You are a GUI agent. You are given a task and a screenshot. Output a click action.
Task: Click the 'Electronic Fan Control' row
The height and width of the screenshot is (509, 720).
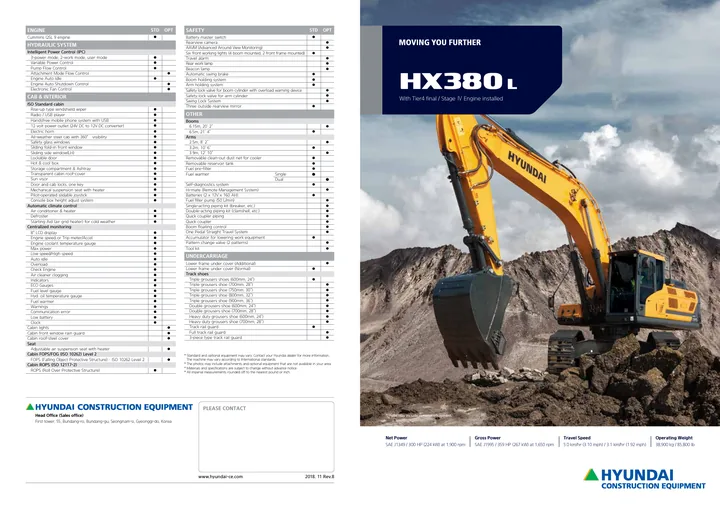(x=101, y=89)
